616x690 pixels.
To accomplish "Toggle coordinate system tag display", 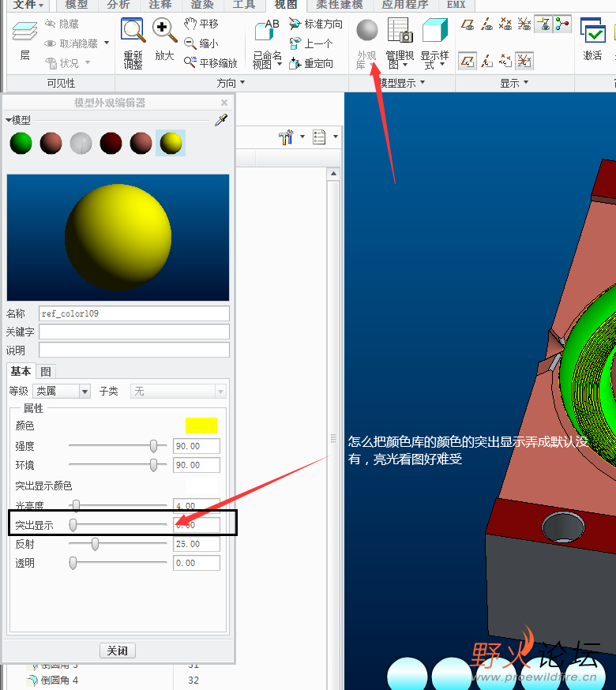I will [524, 61].
